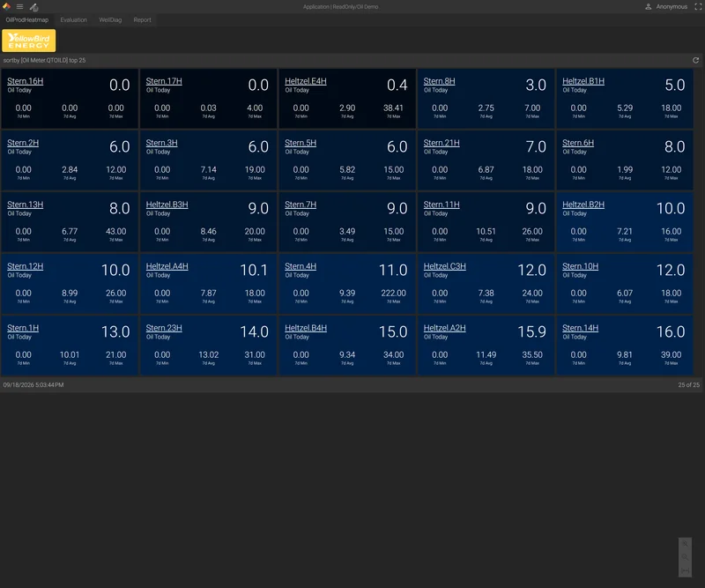Viewport: 705px width, 588px height.
Task: Click the 5.29 7d Avg value on Heltzel.B1H
Action: tap(625, 108)
